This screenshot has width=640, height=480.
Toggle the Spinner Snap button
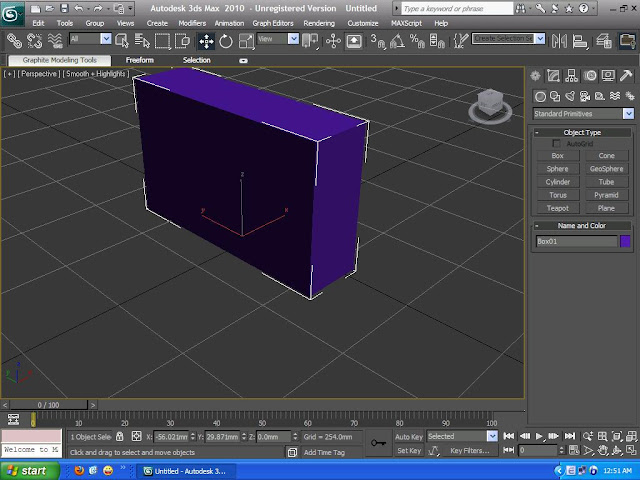pos(437,41)
